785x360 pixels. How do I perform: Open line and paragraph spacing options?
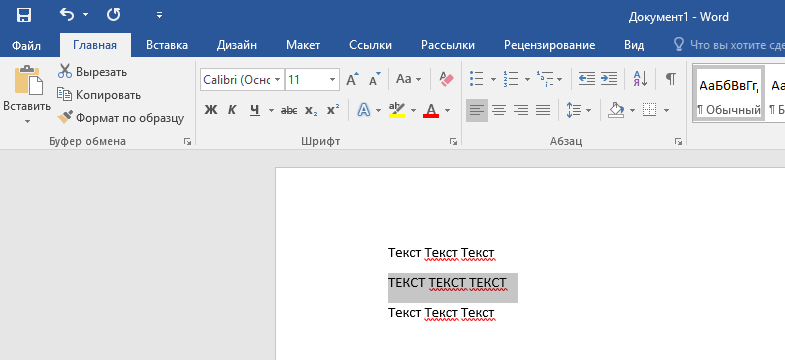(x=578, y=110)
